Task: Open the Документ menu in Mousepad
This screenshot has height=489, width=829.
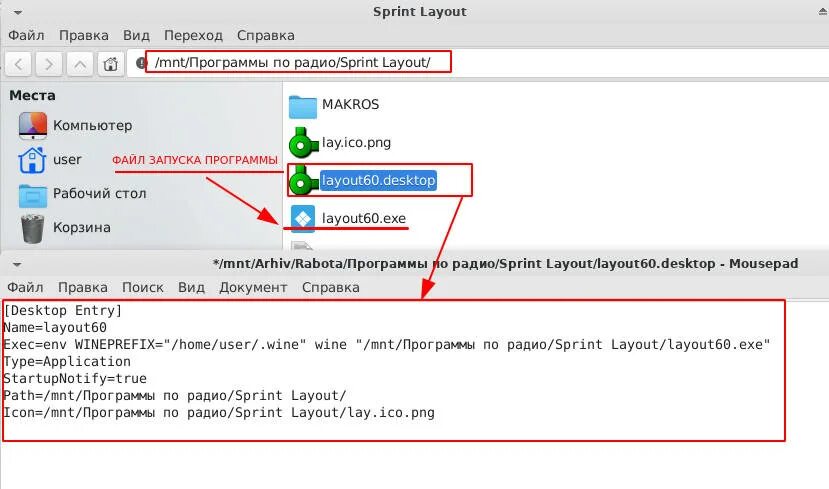Action: pyautogui.click(x=253, y=287)
